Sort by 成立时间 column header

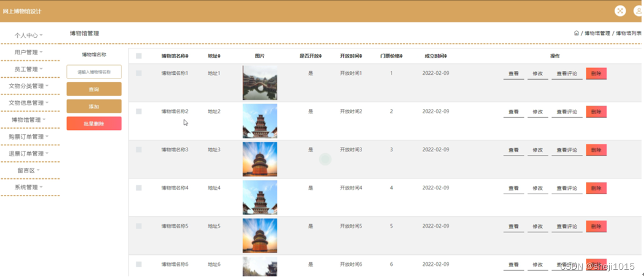[436, 56]
